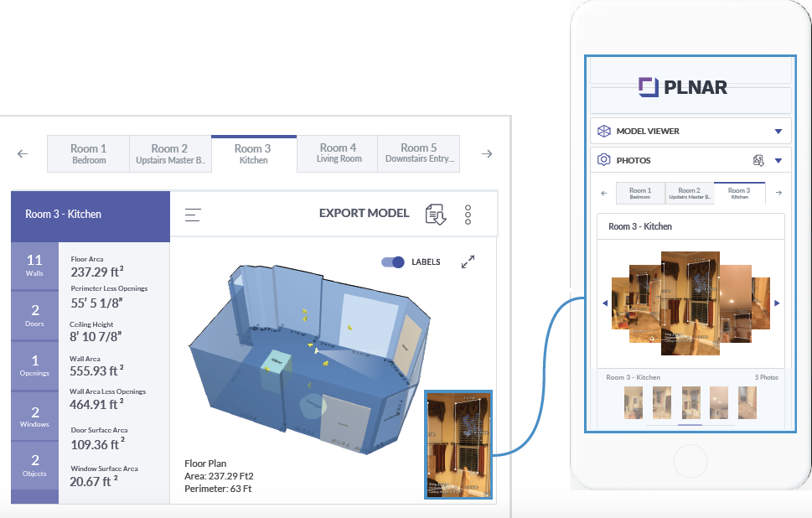Click the export photos icon on phone
The image size is (812, 518).
pyautogui.click(x=758, y=160)
